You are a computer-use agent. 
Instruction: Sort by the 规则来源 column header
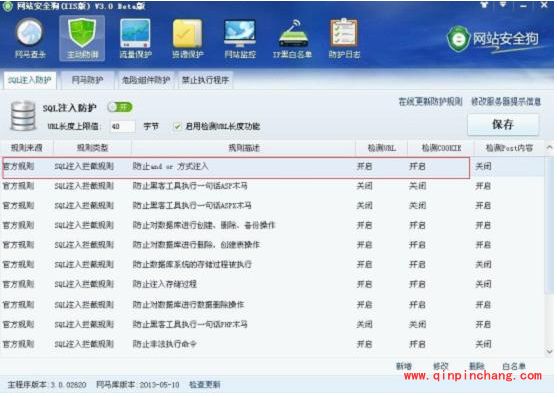pos(27,148)
